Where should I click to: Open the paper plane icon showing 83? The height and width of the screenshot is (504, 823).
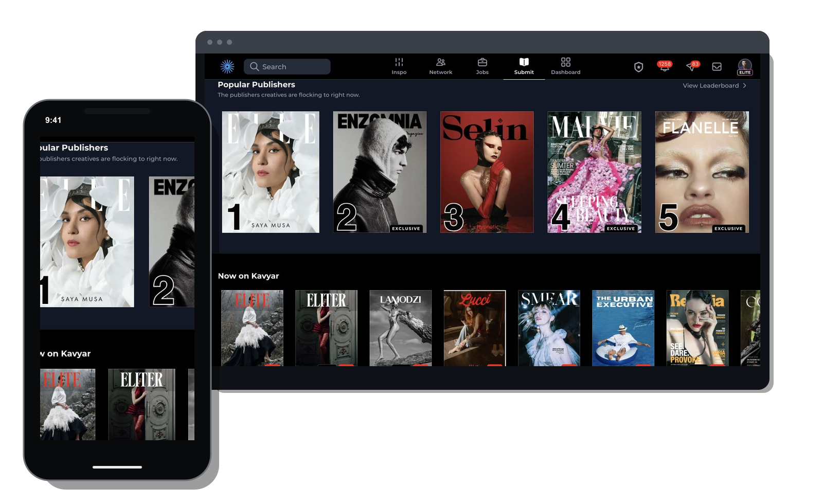[692, 66]
